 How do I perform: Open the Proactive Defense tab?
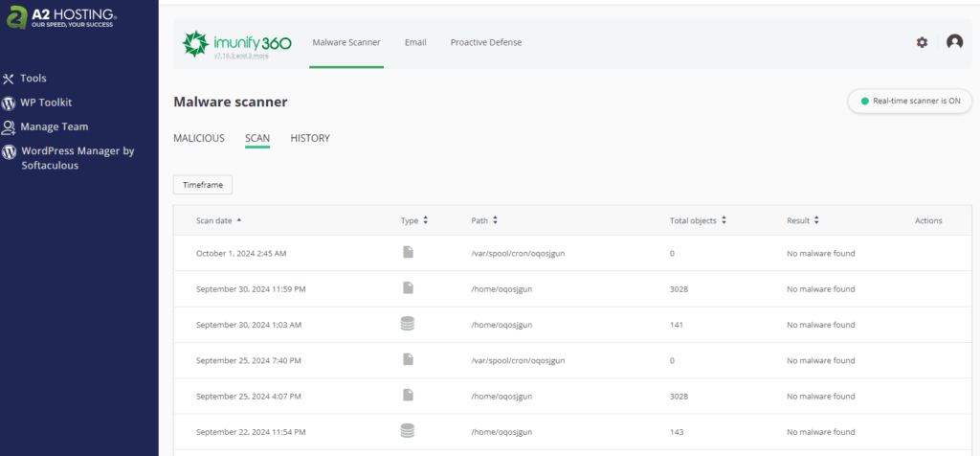pos(486,42)
